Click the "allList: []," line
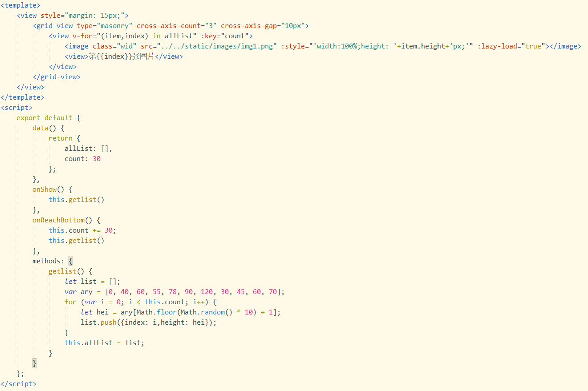The image size is (588, 391). pyautogui.click(x=89, y=149)
